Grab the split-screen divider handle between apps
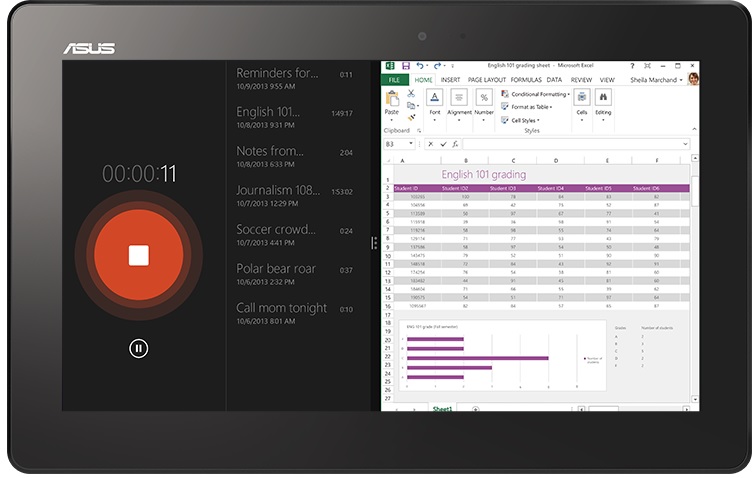Viewport: 756px width, 478px height. (x=374, y=243)
